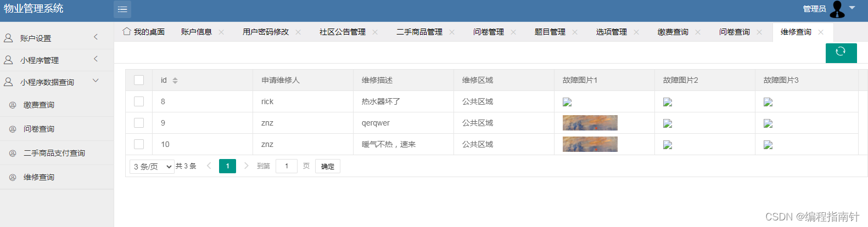This screenshot has height=227, width=868.
Task: Click the administrator avatar icon
Action: (x=837, y=9)
